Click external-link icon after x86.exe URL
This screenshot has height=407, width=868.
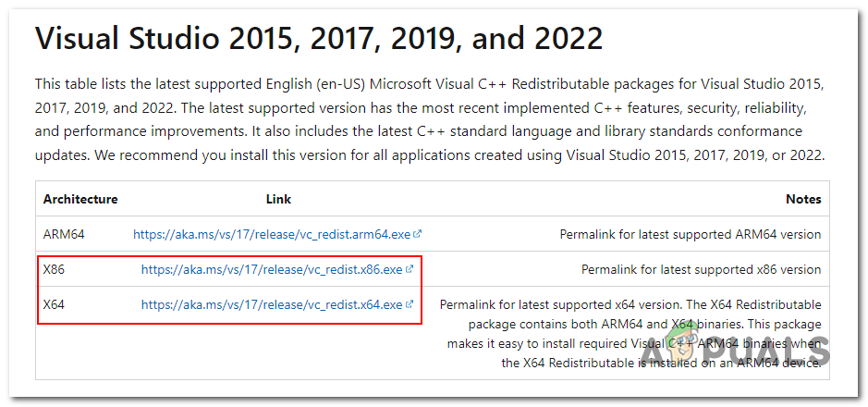pos(410,269)
